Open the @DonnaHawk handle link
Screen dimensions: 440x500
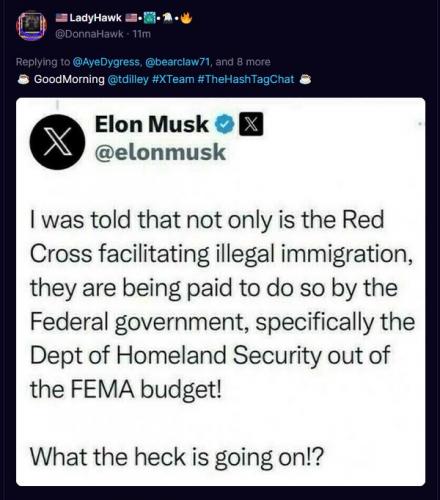[89, 34]
